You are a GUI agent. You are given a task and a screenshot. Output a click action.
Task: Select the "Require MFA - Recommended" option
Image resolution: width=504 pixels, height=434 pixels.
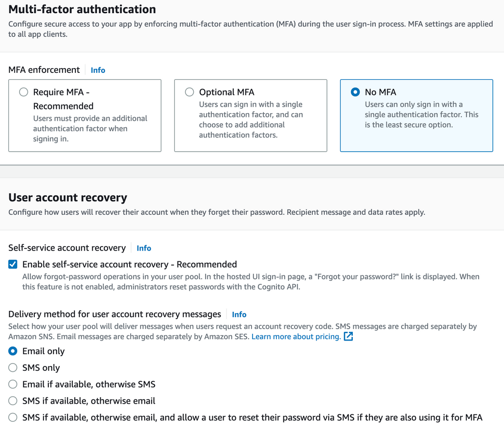tap(23, 91)
